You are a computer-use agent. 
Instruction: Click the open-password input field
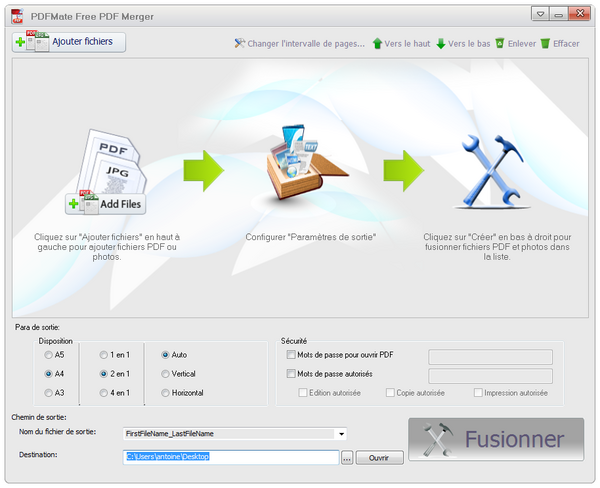[490, 357]
